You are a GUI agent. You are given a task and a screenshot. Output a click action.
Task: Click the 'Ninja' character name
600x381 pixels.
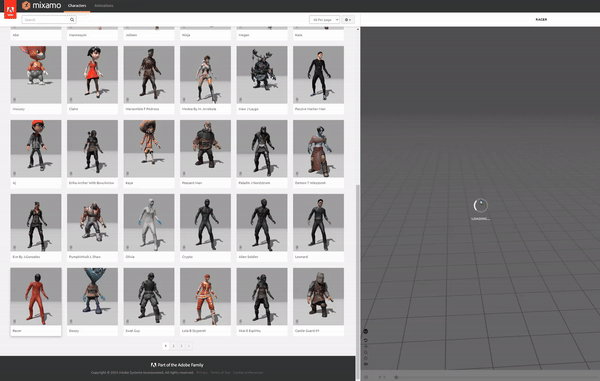(186, 35)
